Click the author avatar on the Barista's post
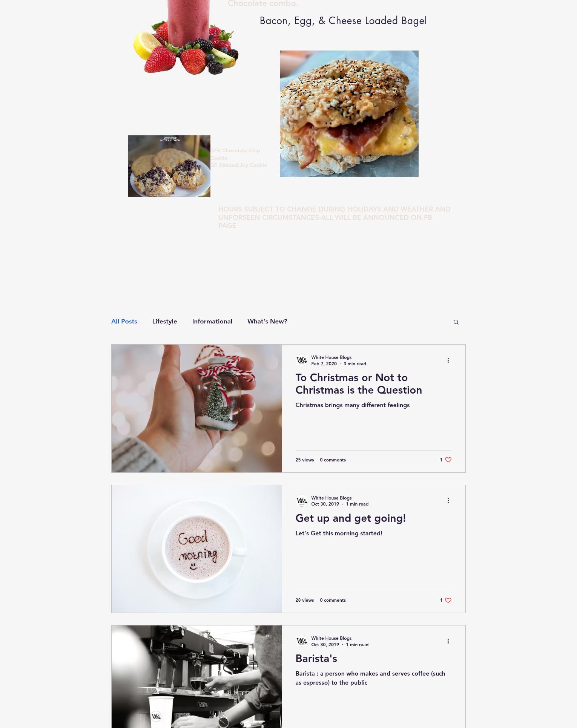 tap(302, 641)
